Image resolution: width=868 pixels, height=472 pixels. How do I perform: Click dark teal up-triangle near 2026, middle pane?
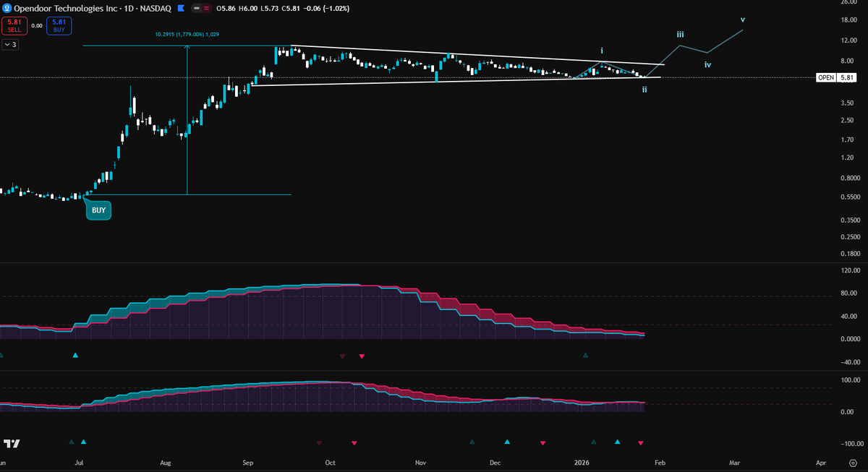(x=586, y=355)
